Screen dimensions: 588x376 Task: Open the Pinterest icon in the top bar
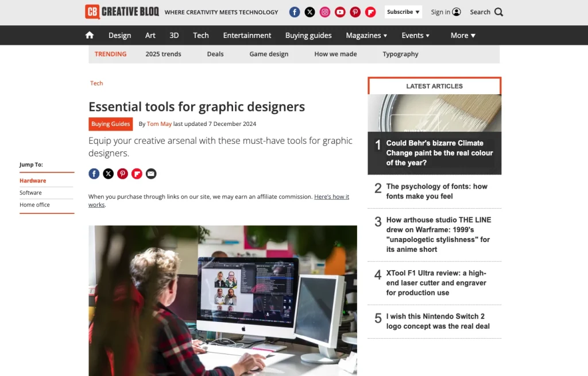point(355,11)
